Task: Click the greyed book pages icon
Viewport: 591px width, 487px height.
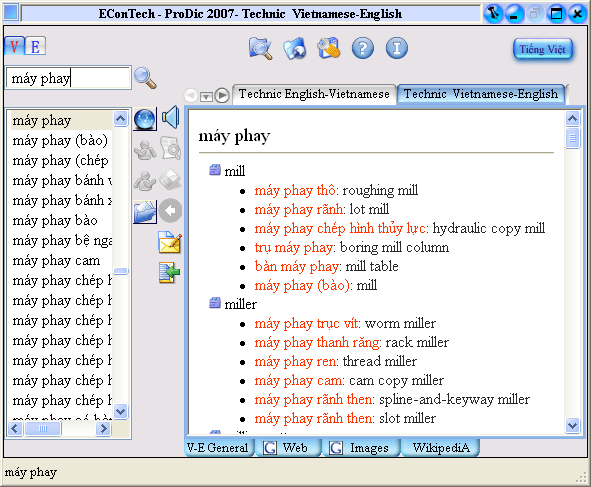Action: (170, 179)
